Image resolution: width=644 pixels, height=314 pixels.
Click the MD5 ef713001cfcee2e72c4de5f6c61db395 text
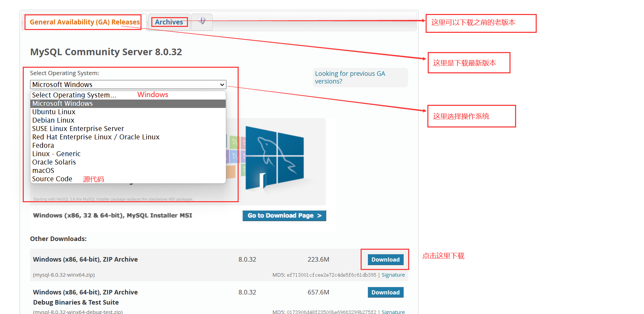click(324, 275)
